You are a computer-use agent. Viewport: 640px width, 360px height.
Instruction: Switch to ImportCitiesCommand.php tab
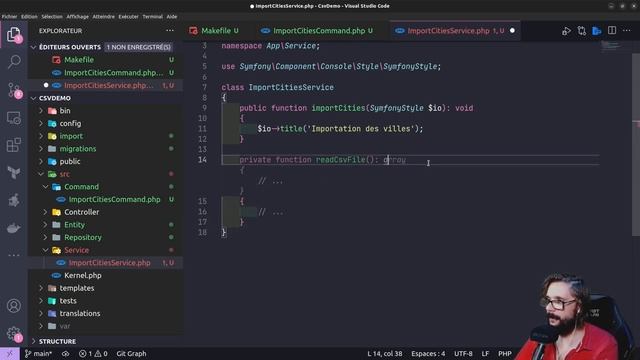click(319, 31)
